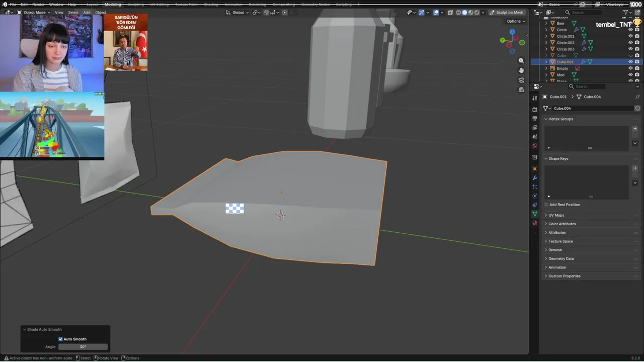
Task: Open the Render menu
Action: (38, 5)
